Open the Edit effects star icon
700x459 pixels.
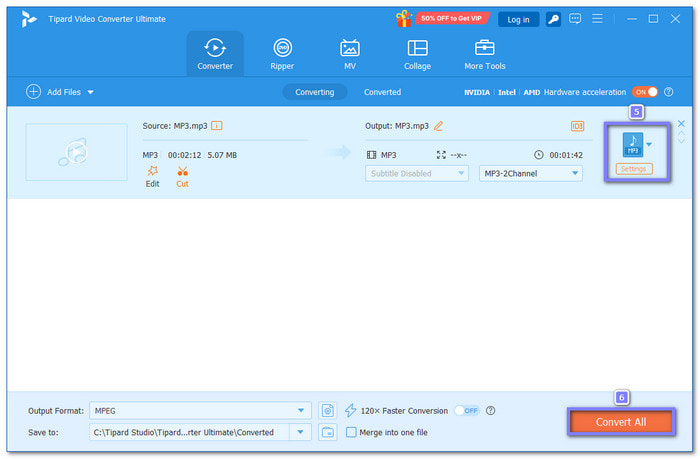click(x=152, y=171)
